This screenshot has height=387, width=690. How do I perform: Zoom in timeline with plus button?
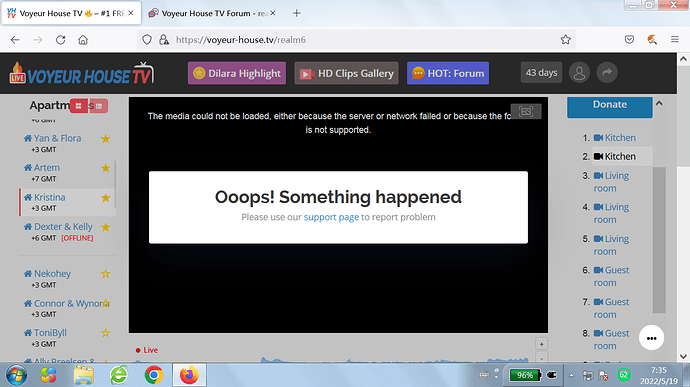point(541,344)
